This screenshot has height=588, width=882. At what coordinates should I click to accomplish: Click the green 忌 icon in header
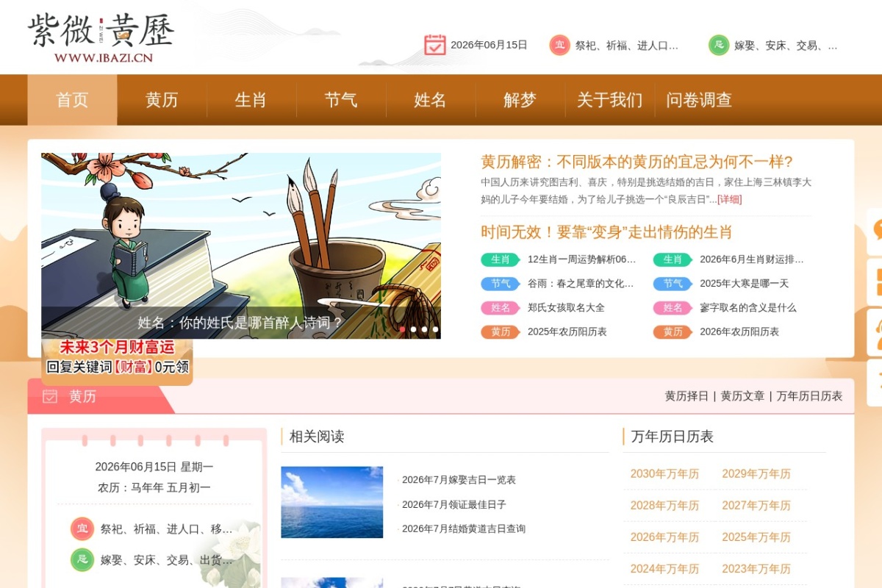(719, 45)
